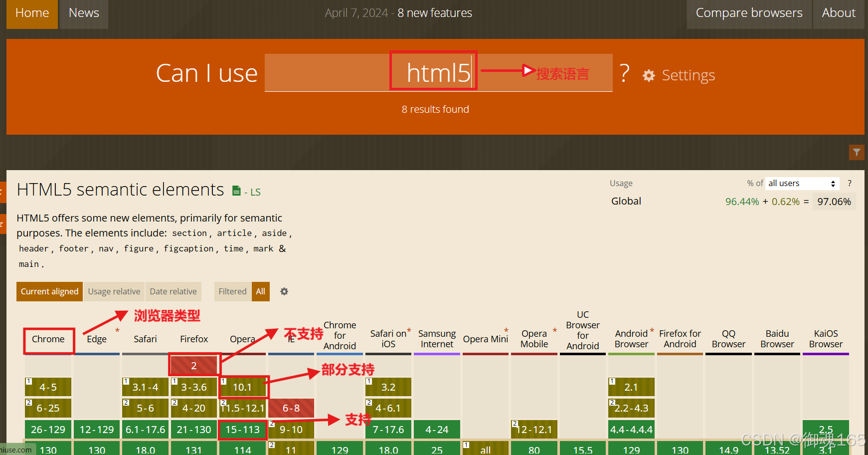Click the Samsung Internet column header
The image size is (868, 455).
(x=437, y=339)
